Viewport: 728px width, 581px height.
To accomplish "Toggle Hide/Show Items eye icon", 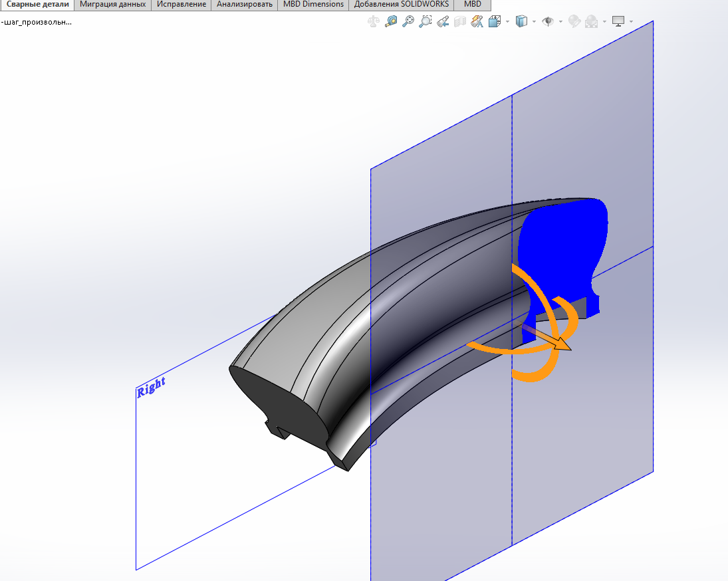I will [x=548, y=21].
